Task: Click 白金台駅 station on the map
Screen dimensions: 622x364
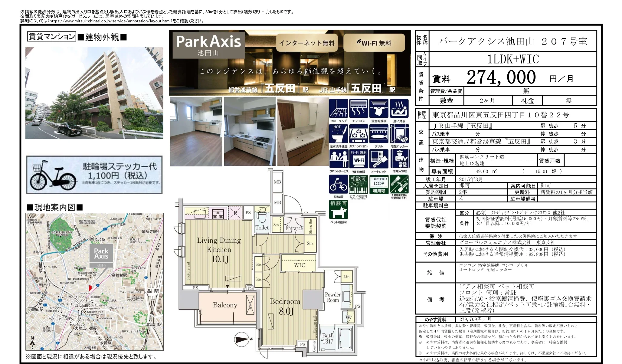Action: click(x=98, y=239)
